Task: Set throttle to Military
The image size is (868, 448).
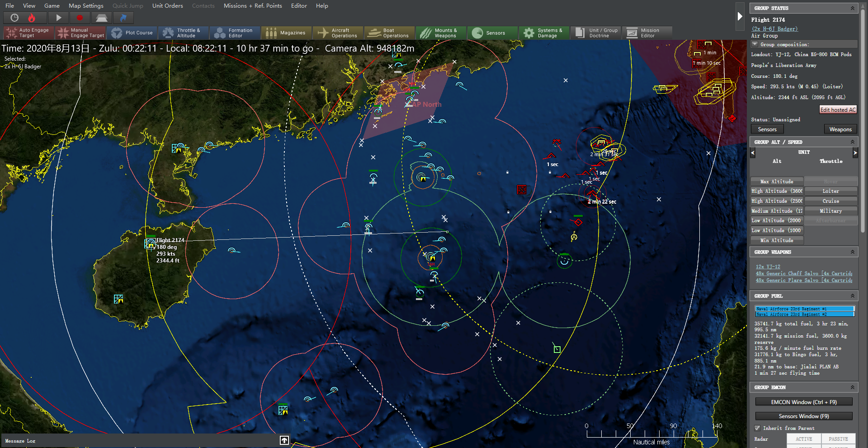Action: [x=831, y=211]
